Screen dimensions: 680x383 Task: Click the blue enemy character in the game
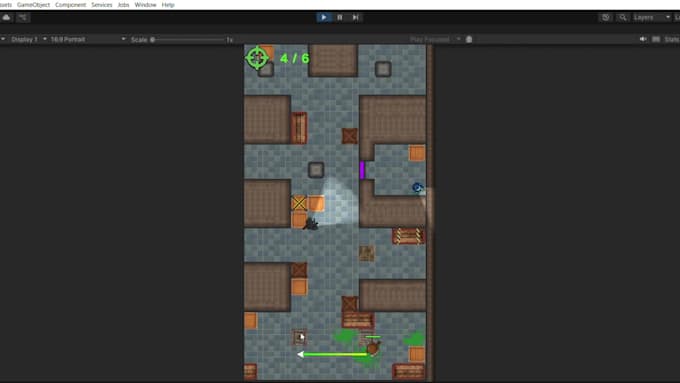coord(418,187)
